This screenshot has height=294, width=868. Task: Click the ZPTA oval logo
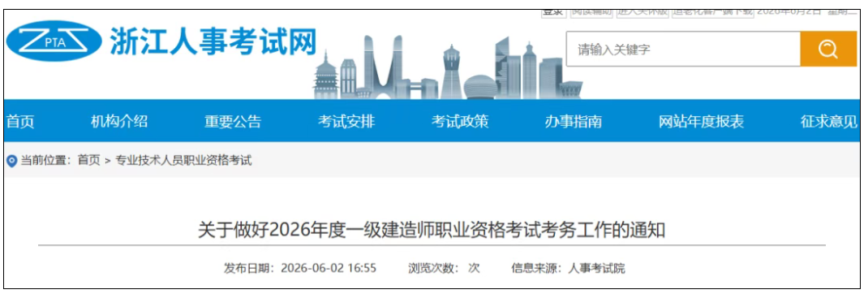(54, 41)
